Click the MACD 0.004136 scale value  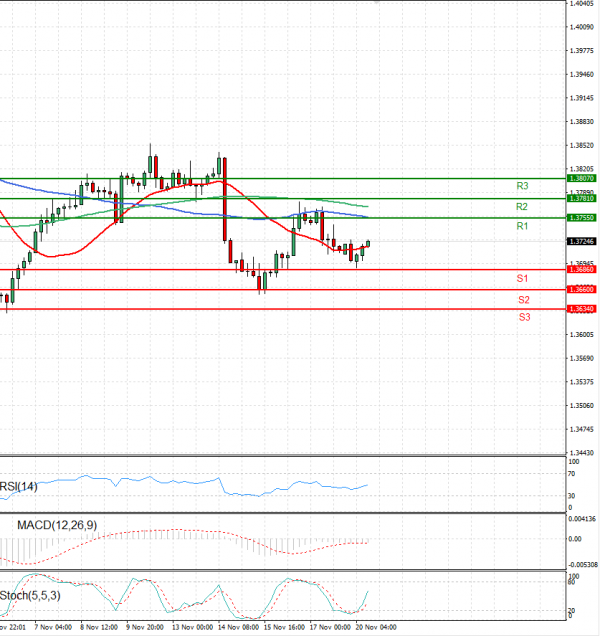tap(582, 519)
